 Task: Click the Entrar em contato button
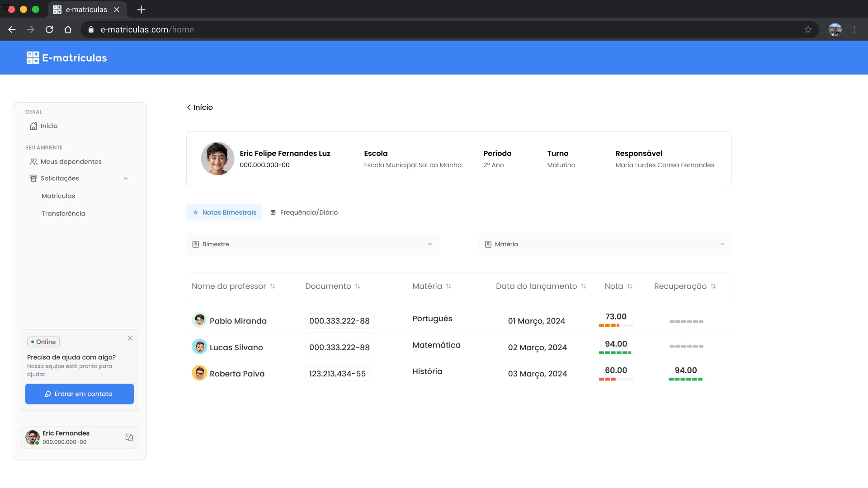point(80,394)
